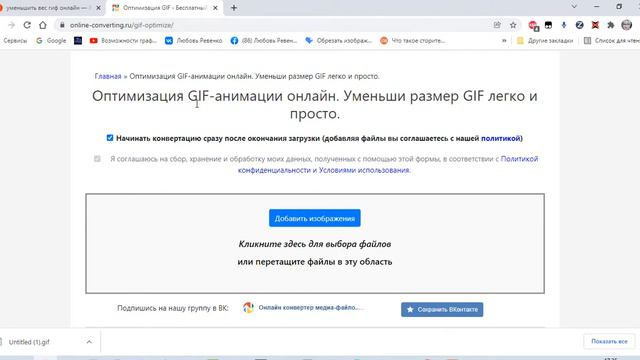Open the YouTube 'Возможности граф...' bookmark
Screen dimensions: 640x360
(x=123, y=40)
